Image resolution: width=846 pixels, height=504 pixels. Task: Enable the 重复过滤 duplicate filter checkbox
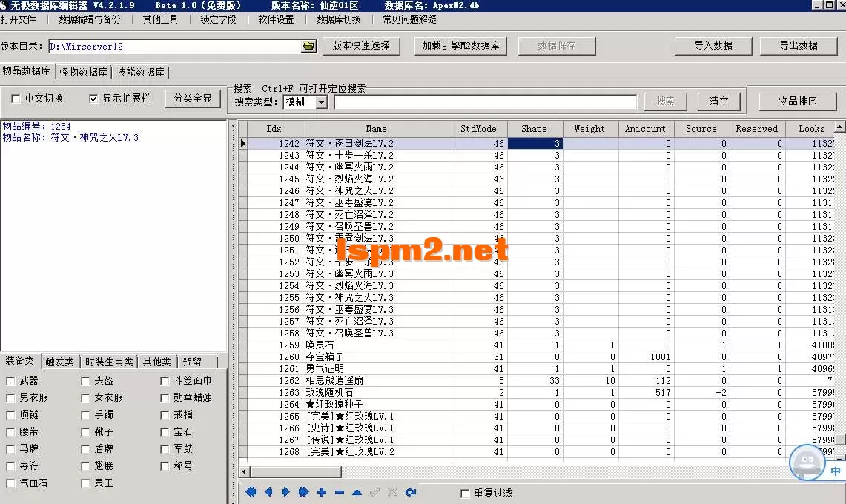(x=466, y=492)
